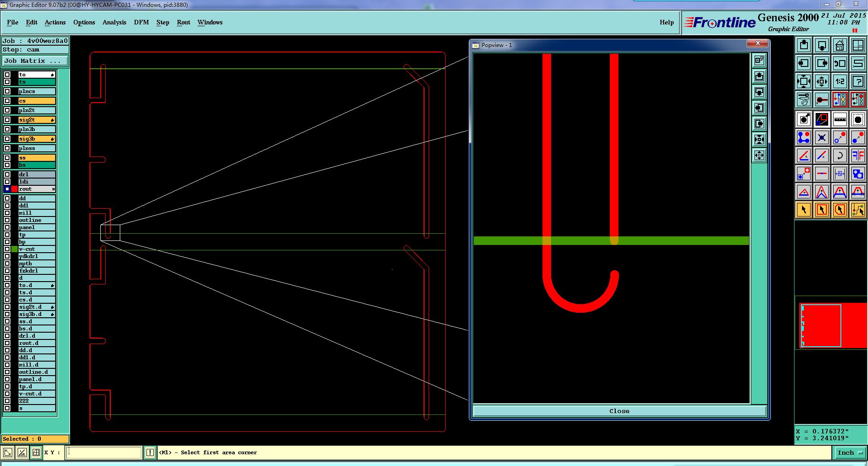
Task: Click the pan right view icon
Action: point(822,63)
